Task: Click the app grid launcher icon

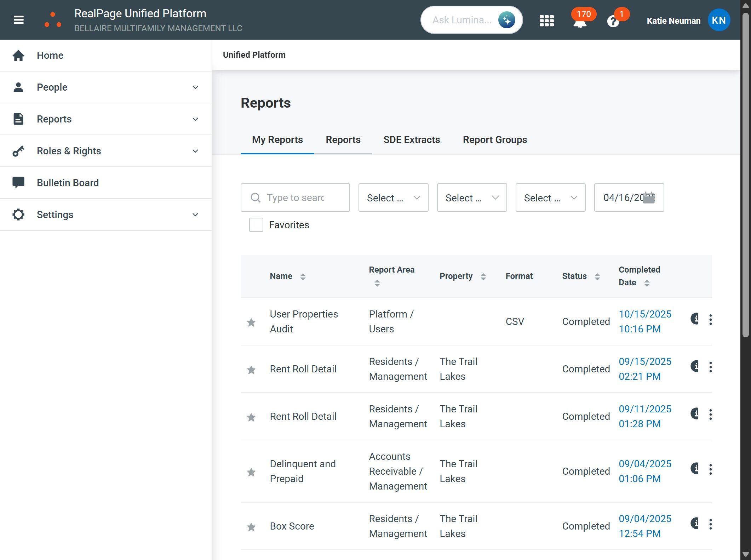Action: click(x=546, y=21)
